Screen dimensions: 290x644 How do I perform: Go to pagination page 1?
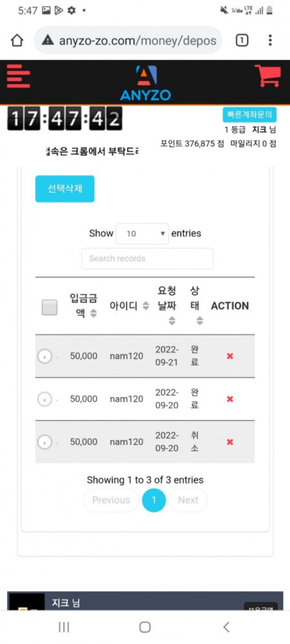[x=154, y=500]
